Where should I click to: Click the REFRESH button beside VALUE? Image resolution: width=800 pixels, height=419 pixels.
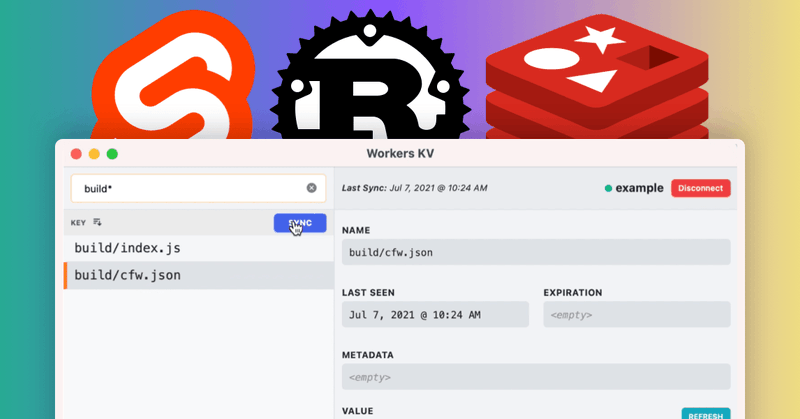click(x=706, y=414)
